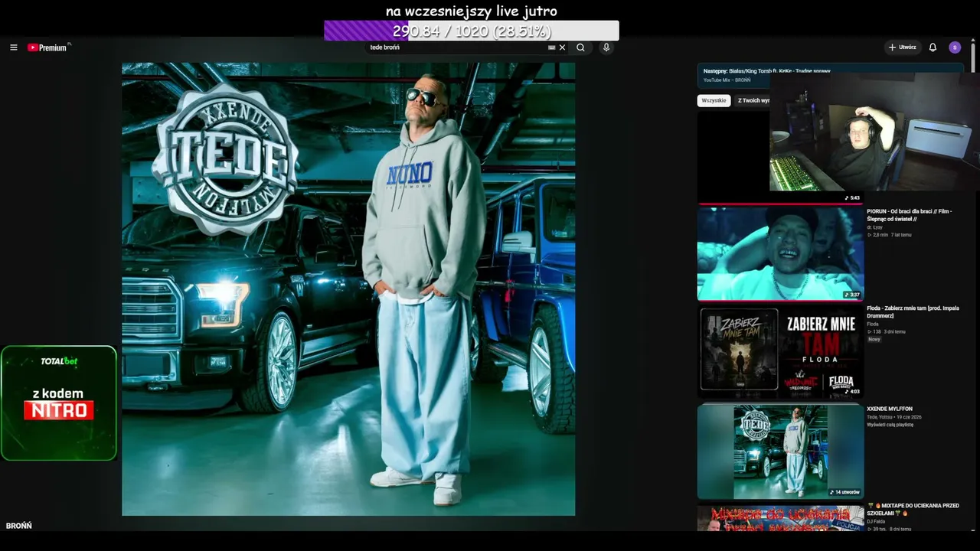980x551 pixels.
Task: Open the XXENDE MYLFFON playlist title
Action: click(890, 409)
